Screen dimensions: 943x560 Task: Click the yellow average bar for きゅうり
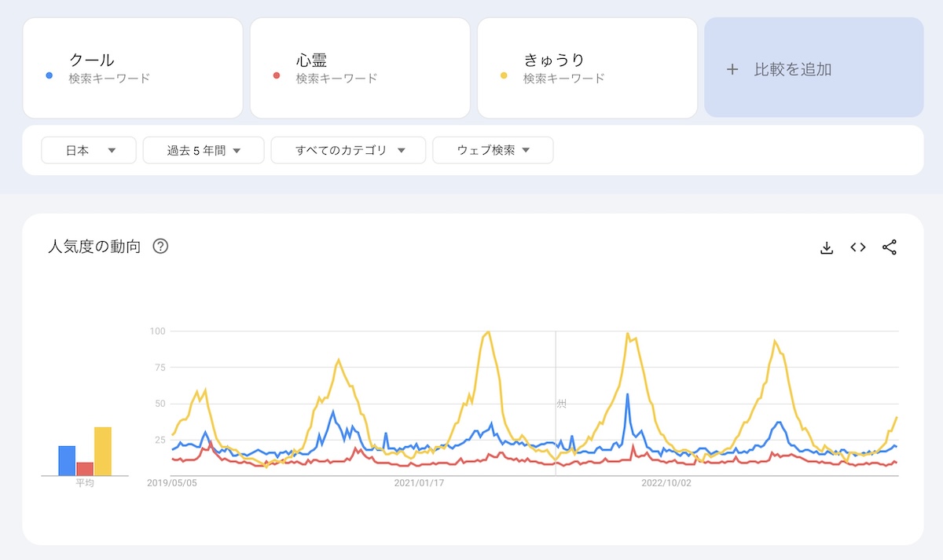tap(103, 451)
